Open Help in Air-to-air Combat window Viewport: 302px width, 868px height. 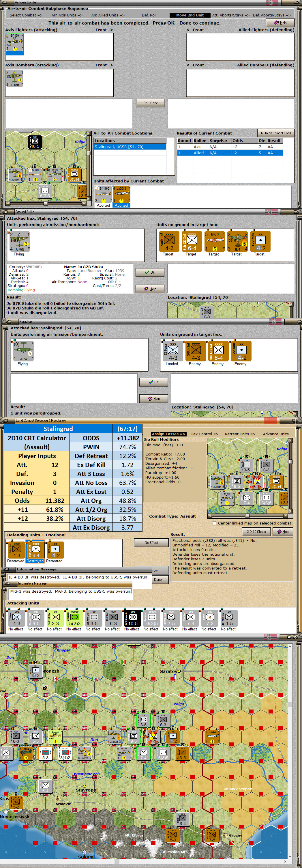(x=280, y=23)
